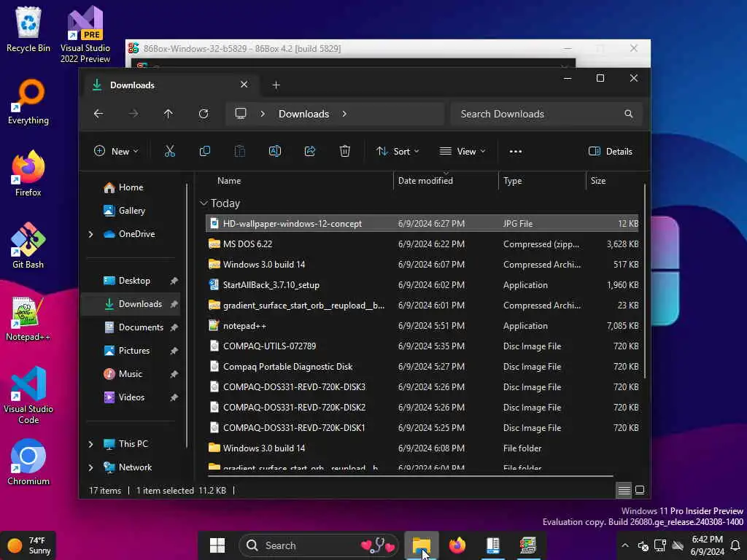Add a new Explorer tab
The image size is (747, 560).
tap(276, 85)
